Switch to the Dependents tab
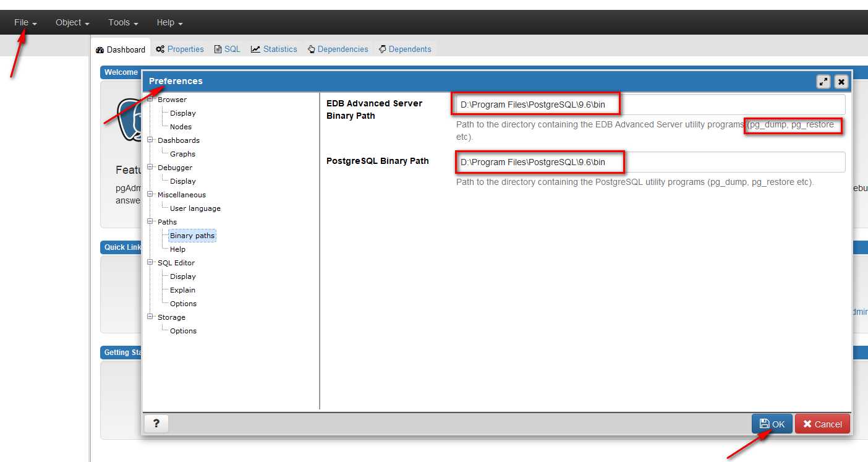 click(405, 49)
